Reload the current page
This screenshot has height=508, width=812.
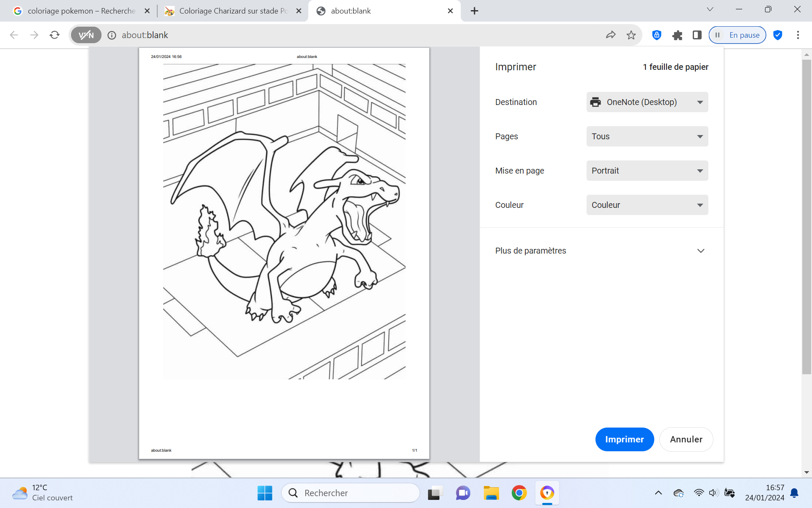point(55,35)
